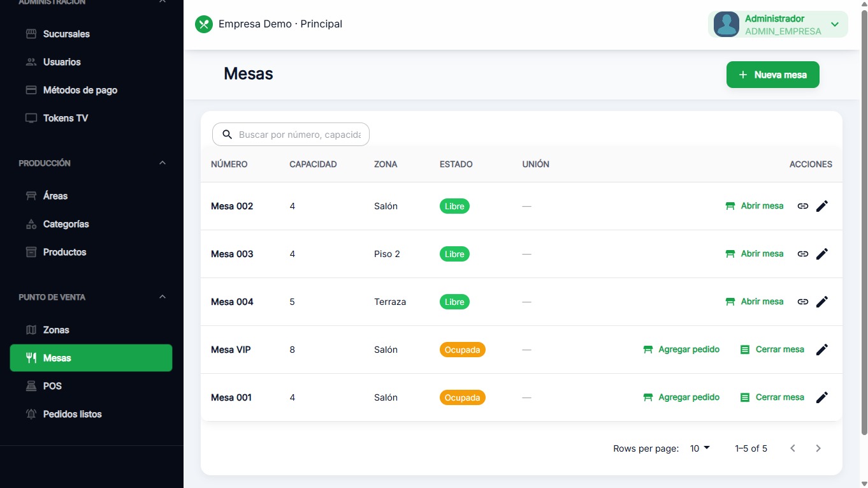Click the search magnifier icon in the table
The height and width of the screenshot is (488, 868).
pos(228,135)
